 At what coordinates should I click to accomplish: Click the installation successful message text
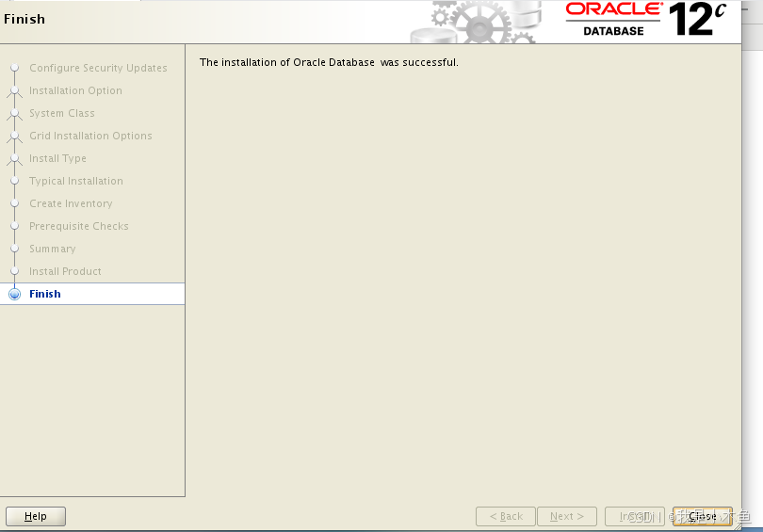tap(329, 62)
